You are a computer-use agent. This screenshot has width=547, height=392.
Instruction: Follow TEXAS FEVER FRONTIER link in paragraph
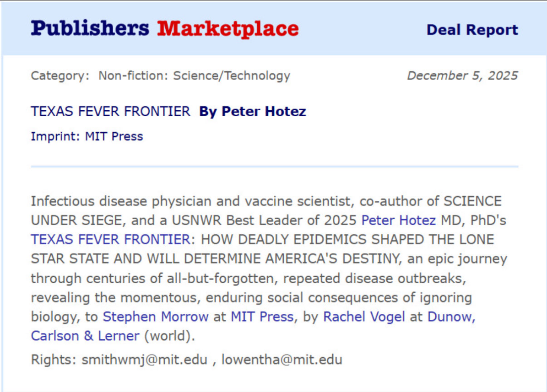[x=110, y=239]
